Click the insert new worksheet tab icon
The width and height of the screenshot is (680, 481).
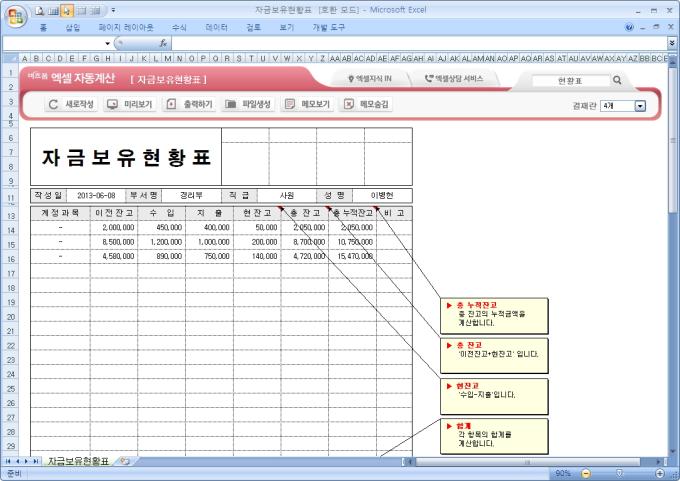[x=125, y=461]
